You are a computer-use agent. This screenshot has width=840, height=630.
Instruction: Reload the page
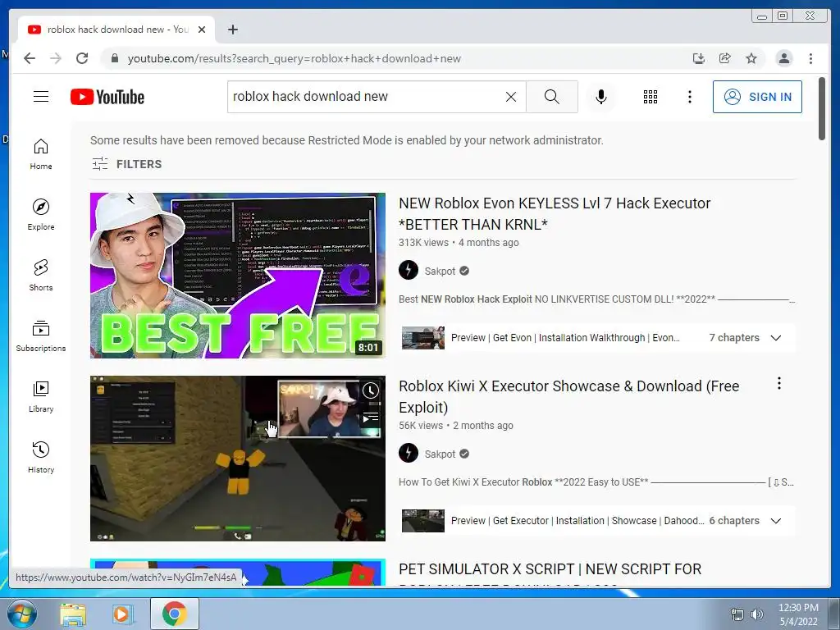point(82,58)
